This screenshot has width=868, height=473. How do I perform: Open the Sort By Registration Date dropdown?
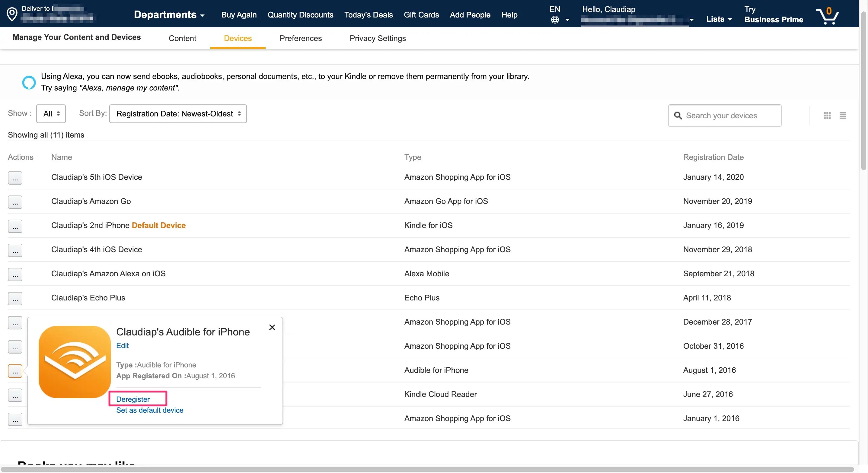178,114
